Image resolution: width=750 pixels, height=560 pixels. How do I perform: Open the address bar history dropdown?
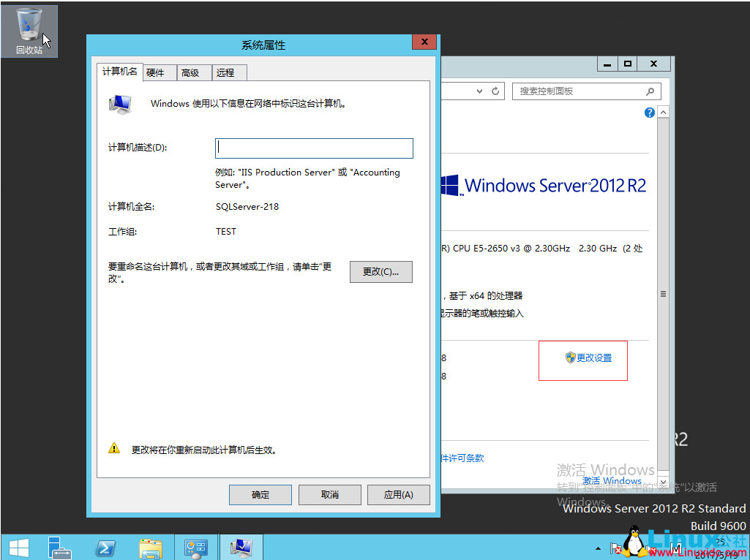coord(479,91)
